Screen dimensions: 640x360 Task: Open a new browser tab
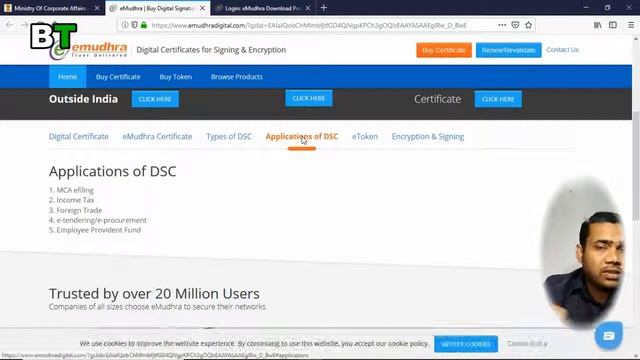[324, 8]
